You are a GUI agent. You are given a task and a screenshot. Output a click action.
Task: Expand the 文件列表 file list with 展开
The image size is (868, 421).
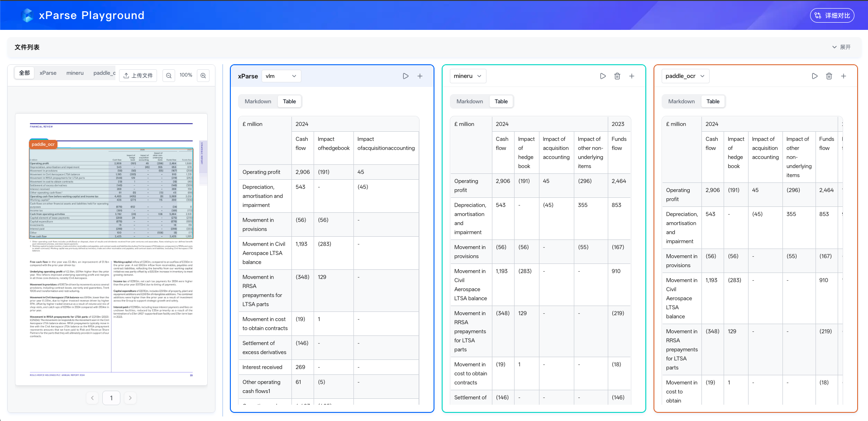coord(841,47)
